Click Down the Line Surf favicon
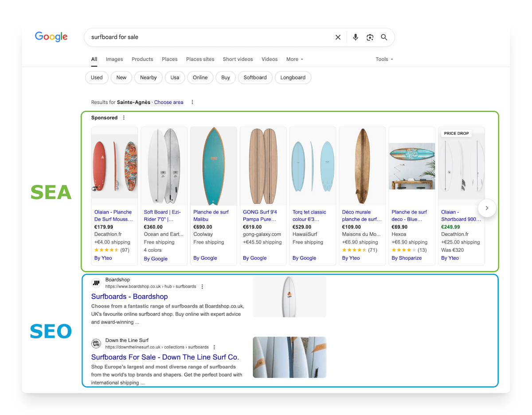 pos(96,344)
